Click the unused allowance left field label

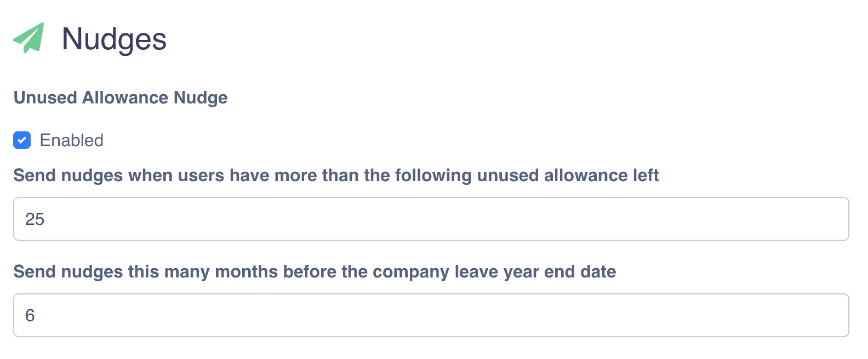coord(335,175)
